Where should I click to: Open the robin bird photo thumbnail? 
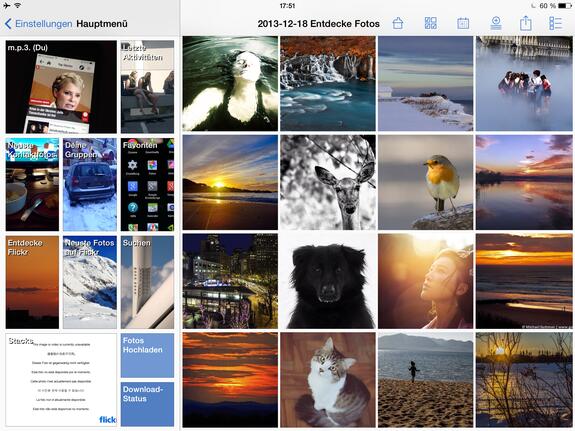(425, 182)
